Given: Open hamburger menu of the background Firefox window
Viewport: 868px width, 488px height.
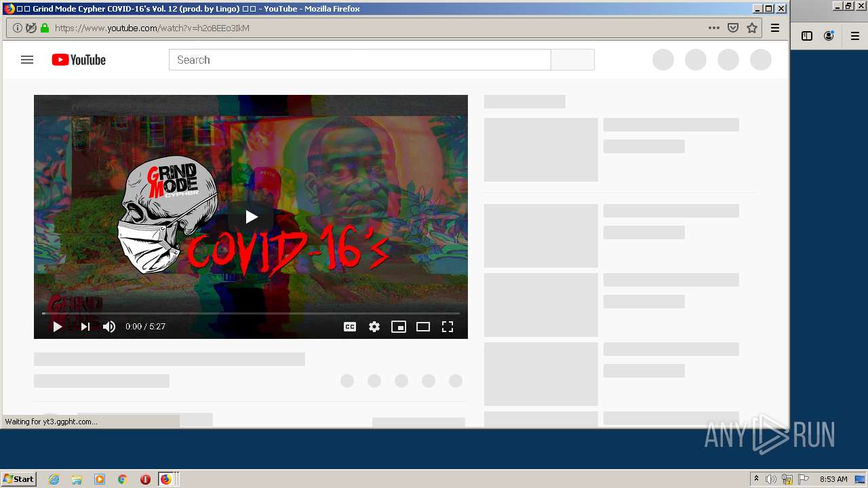Looking at the screenshot, I should (x=855, y=36).
